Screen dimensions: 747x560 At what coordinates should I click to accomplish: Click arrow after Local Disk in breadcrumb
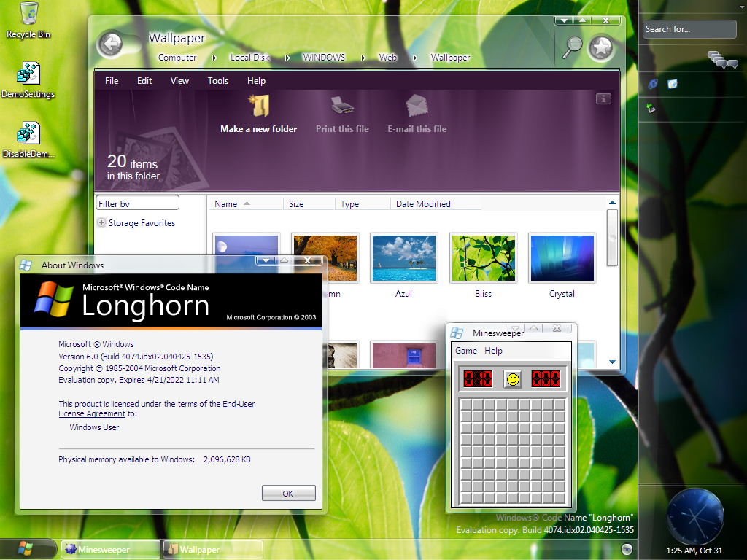point(287,58)
